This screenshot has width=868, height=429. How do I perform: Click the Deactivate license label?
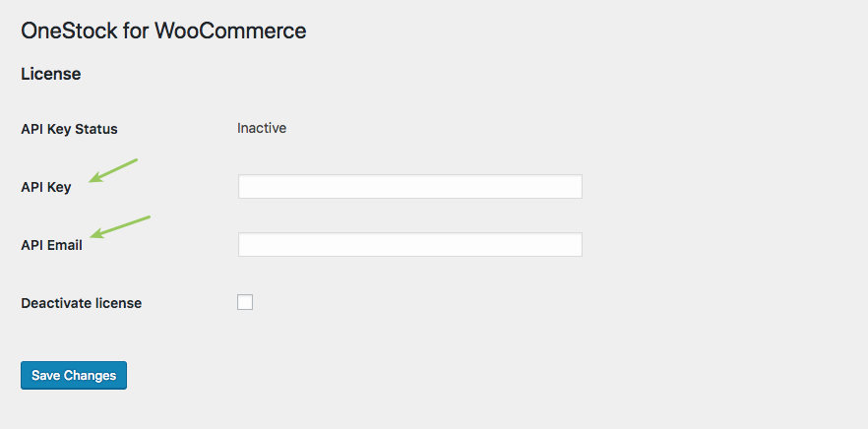[x=81, y=303]
